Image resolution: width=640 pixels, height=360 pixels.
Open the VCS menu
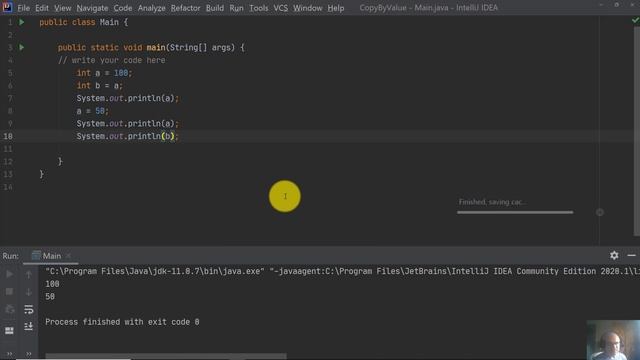click(280, 8)
